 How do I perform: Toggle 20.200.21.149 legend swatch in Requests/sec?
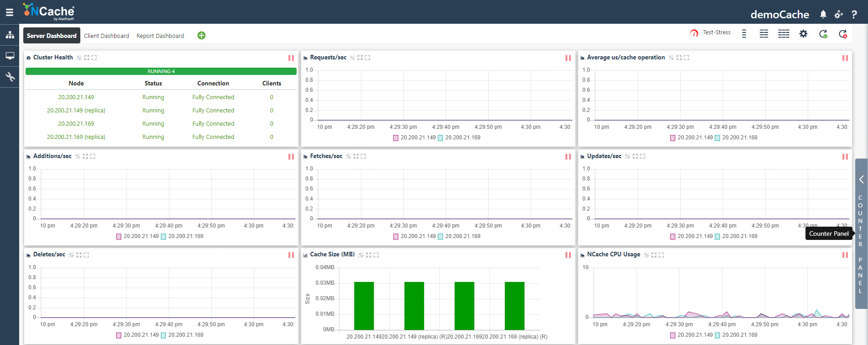point(396,138)
